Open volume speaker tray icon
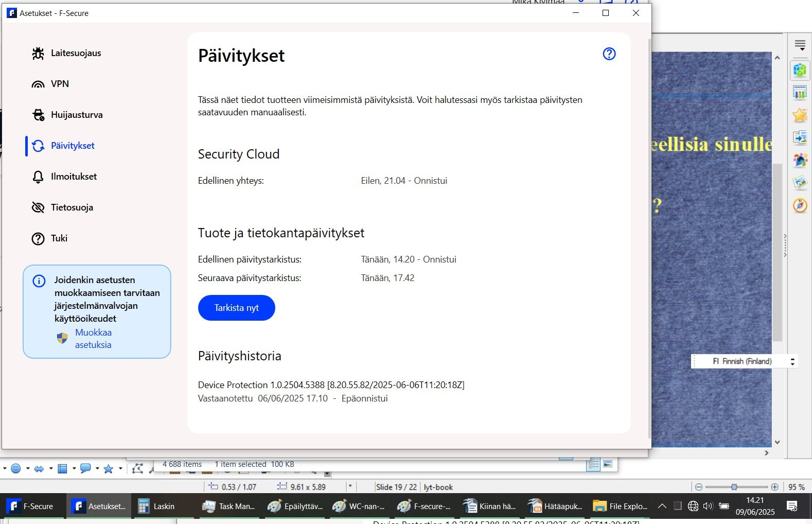The image size is (812, 524). coord(708,506)
